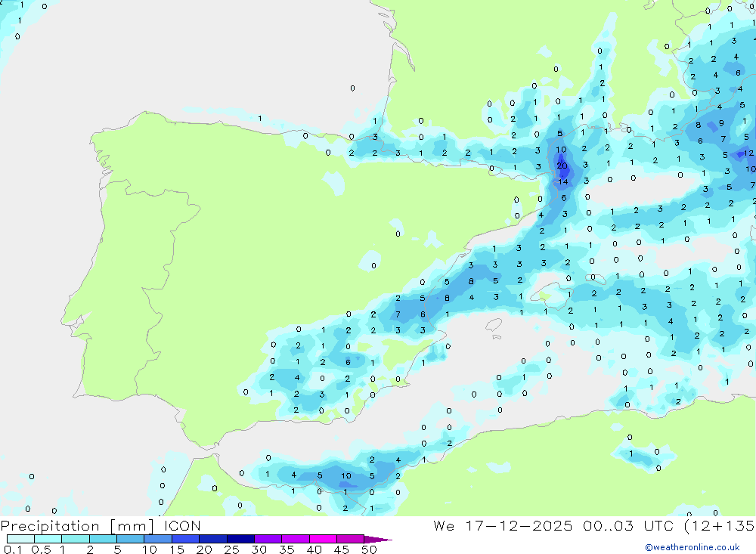The image size is (756, 554).
Task: Pick the 15–20 mm legend swatch
Action: (x=186, y=539)
